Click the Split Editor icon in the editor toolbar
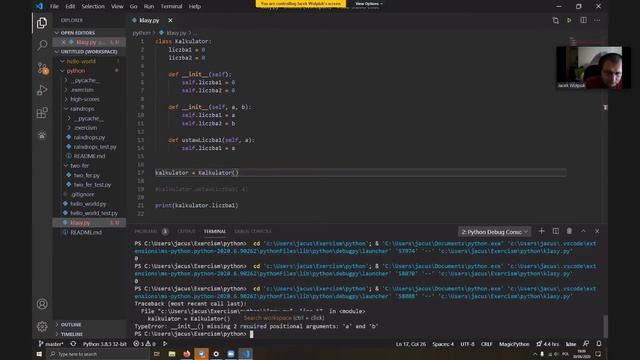640x360 pixels. pos(583,20)
